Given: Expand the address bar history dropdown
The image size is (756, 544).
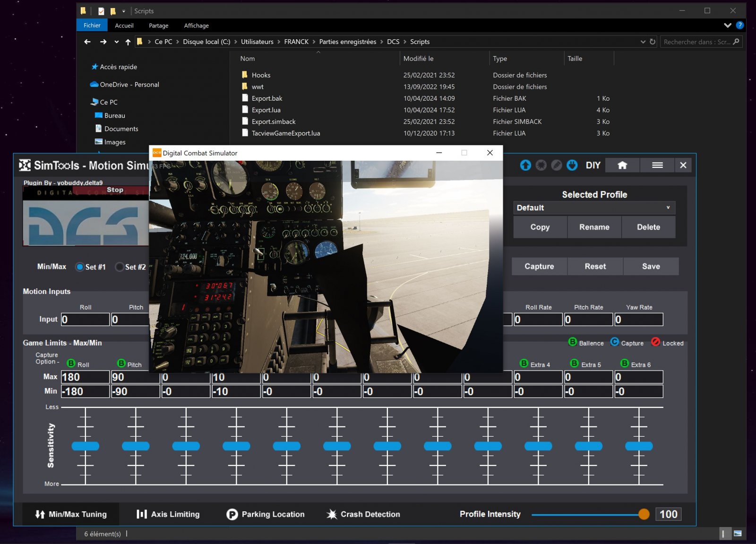Looking at the screenshot, I should point(643,42).
